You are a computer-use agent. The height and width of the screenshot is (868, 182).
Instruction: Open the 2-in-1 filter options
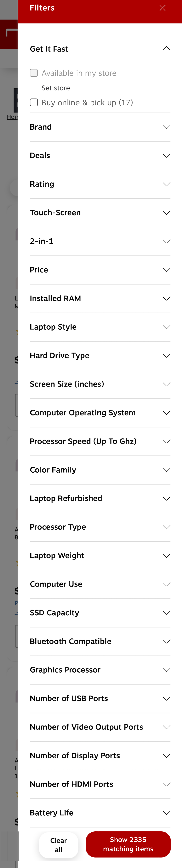166,241
